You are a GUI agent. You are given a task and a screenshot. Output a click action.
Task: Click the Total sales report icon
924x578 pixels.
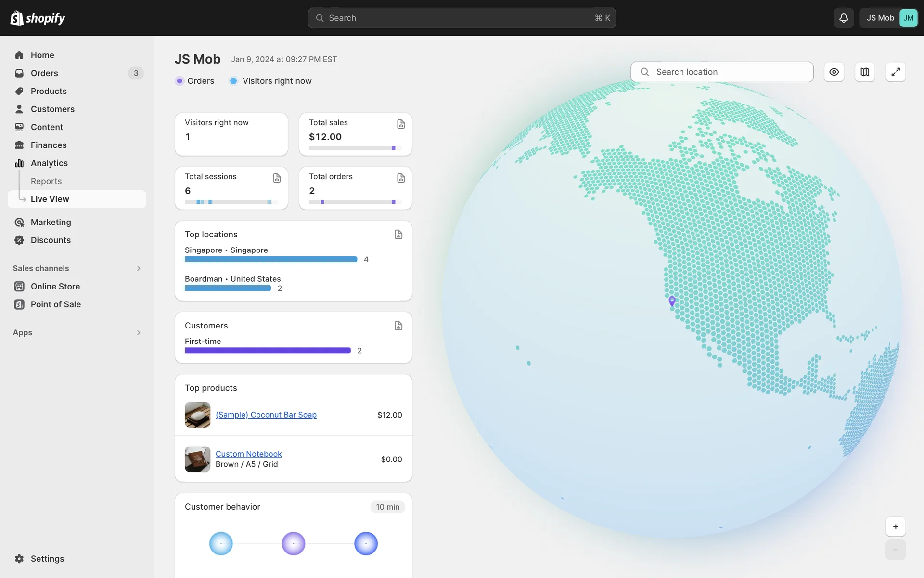(401, 124)
